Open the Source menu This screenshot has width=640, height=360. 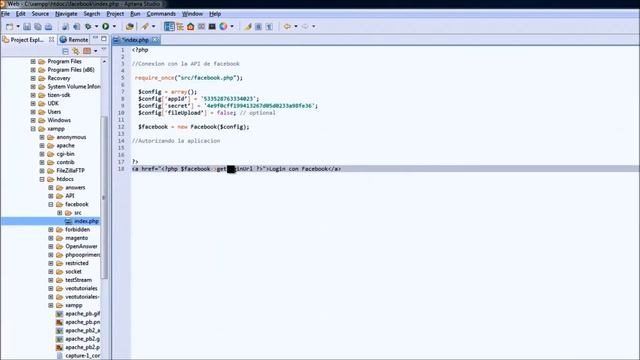[40, 14]
